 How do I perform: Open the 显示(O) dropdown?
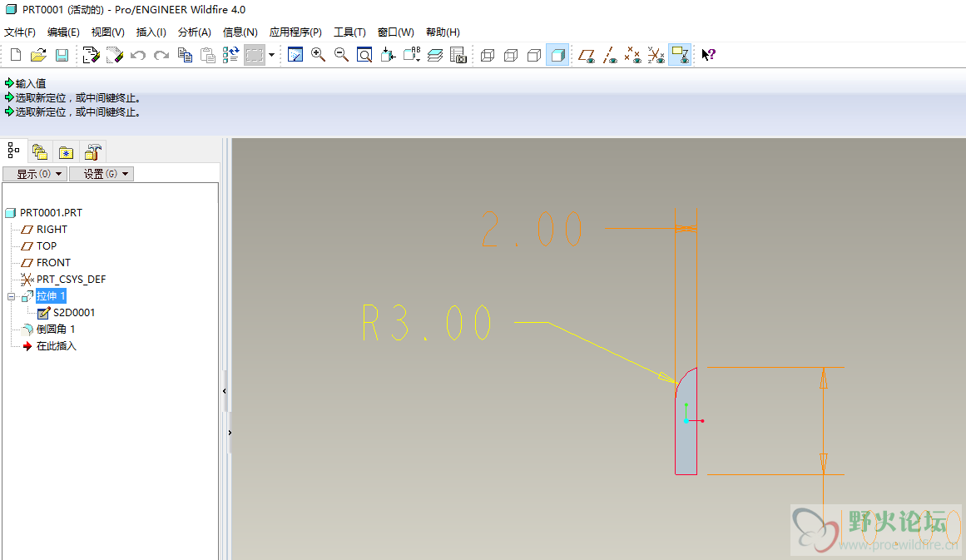click(34, 174)
